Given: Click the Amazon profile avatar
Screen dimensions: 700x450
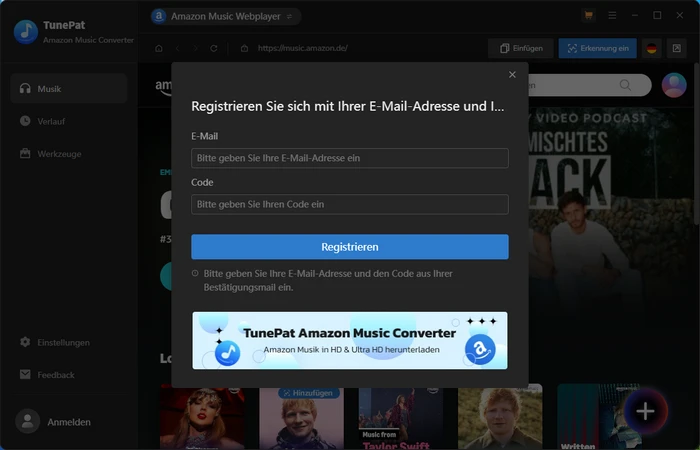Looking at the screenshot, I should [674, 85].
